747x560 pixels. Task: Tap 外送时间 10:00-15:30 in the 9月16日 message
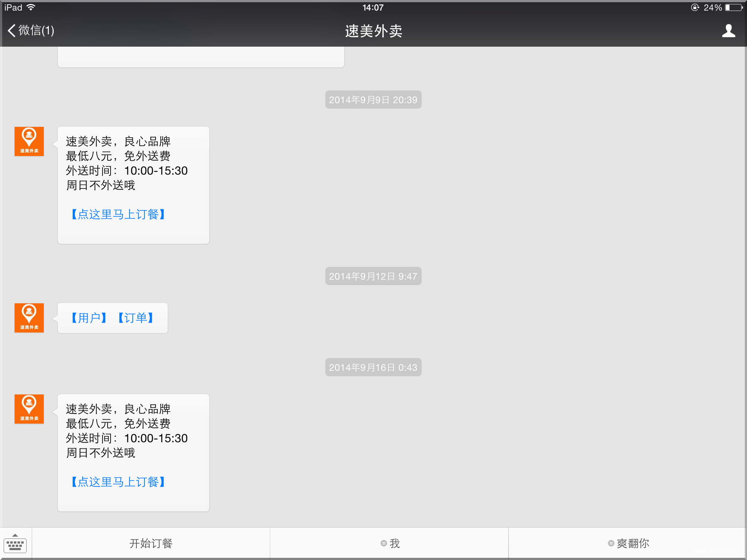pos(127,438)
